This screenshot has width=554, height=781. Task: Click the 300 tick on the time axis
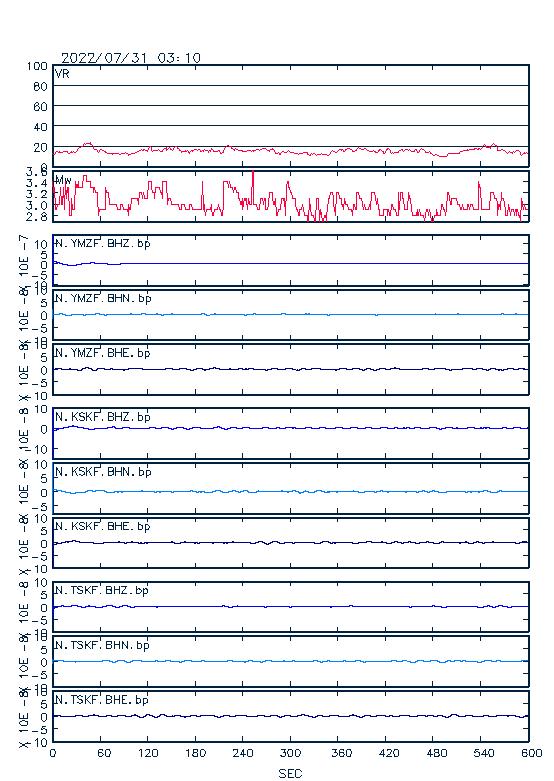click(290, 753)
